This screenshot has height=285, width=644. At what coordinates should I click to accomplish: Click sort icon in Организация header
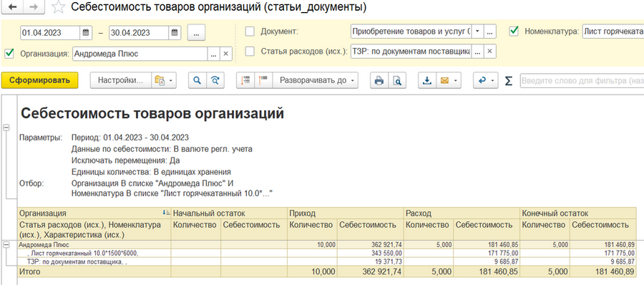tap(166, 213)
